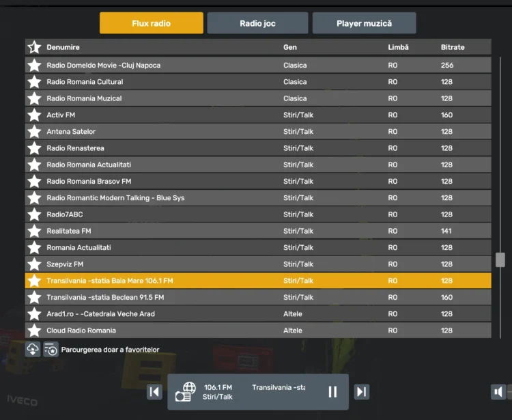Select station Radio Domeldo Movie -Cluj Napoca
Image resolution: width=512 pixels, height=420 pixels.
point(258,65)
